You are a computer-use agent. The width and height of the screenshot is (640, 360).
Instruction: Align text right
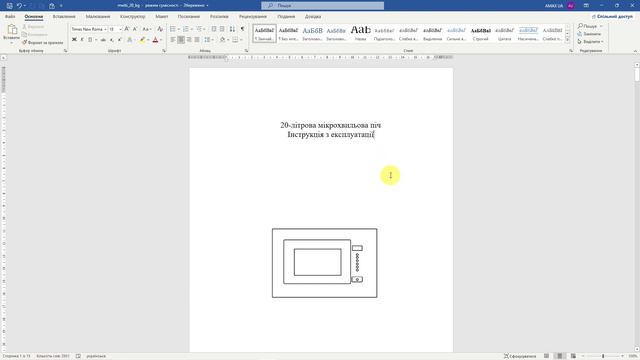[189, 40]
